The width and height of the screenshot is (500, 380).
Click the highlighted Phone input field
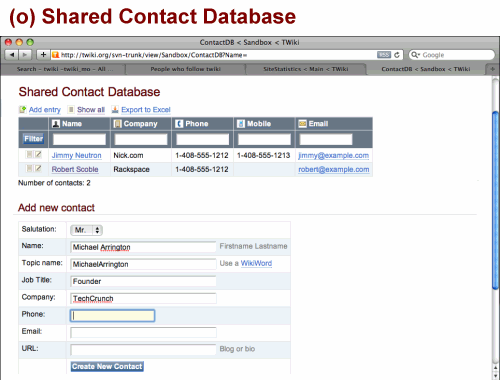(x=112, y=316)
